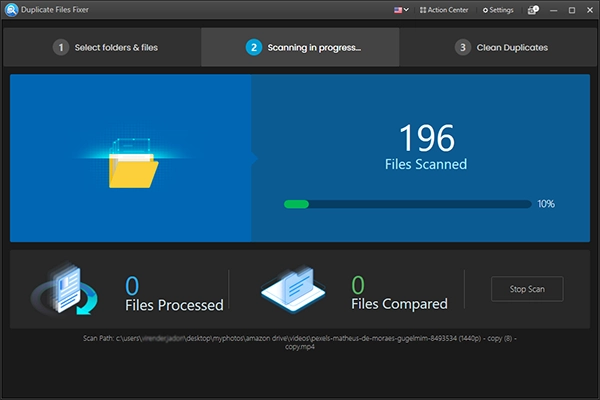Click the Files Compared label
This screenshot has width=600, height=400.
(399, 304)
